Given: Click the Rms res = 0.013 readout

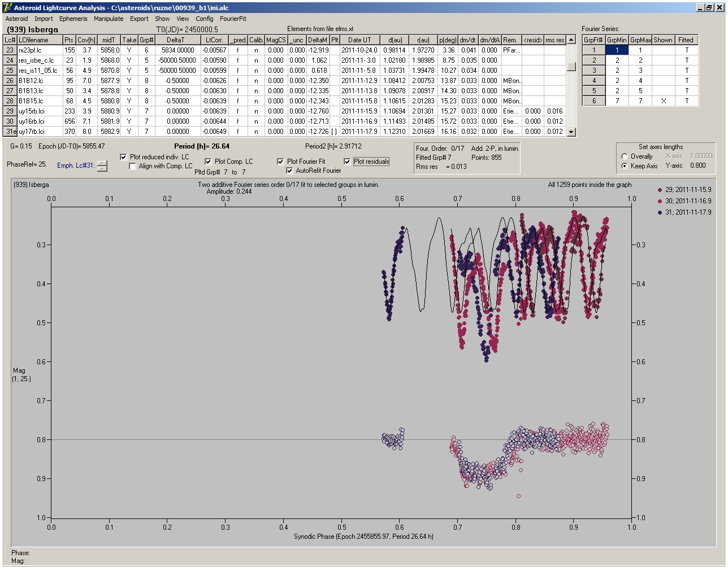Looking at the screenshot, I should pos(441,167).
